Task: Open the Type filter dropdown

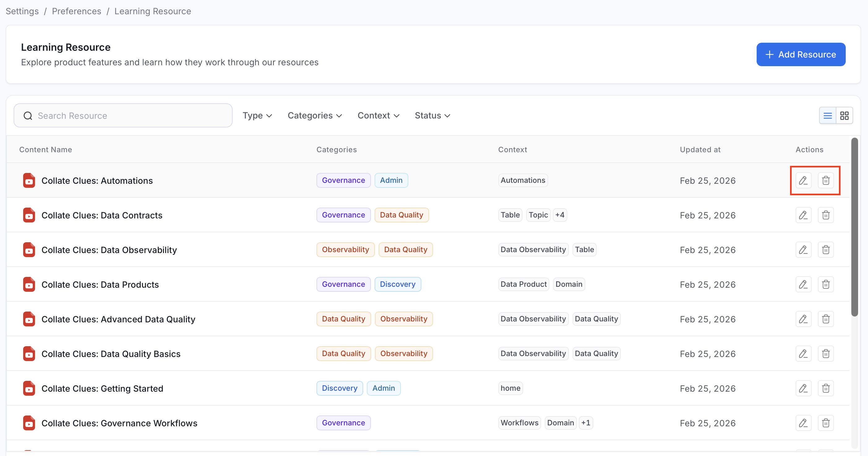Action: [x=257, y=116]
